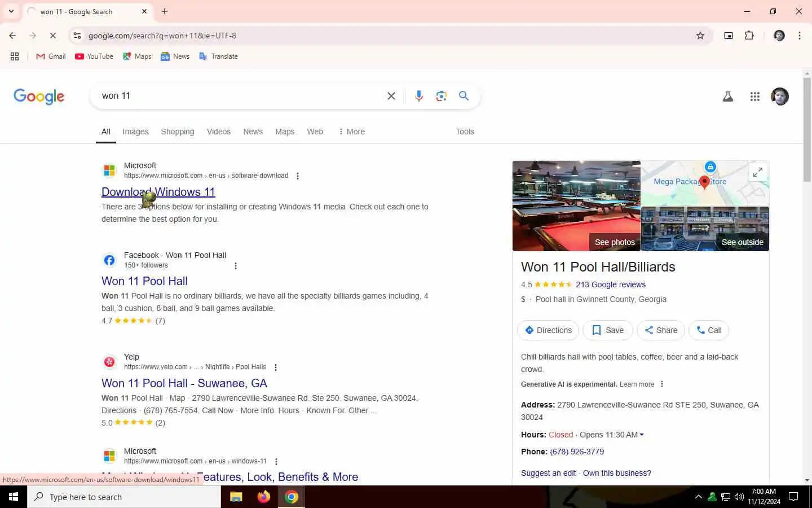The width and height of the screenshot is (812, 508).
Task: Open YouTube bookmark
Action: [x=94, y=56]
